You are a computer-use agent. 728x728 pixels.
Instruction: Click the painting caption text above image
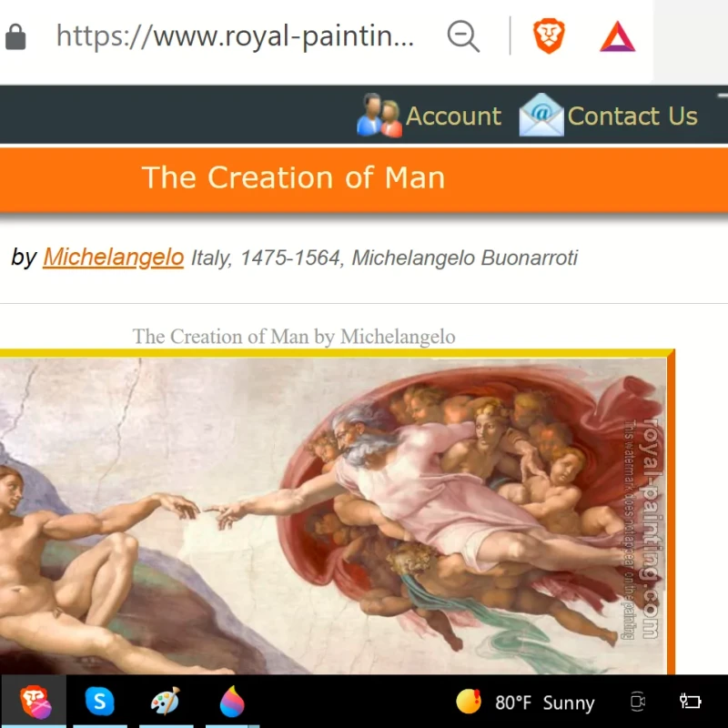tap(293, 336)
